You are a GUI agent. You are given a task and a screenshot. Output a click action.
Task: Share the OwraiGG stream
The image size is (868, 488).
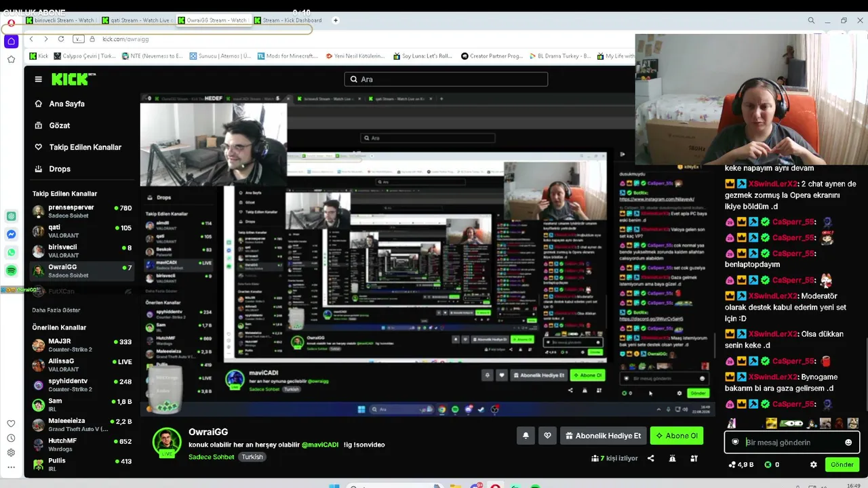pyautogui.click(x=651, y=458)
